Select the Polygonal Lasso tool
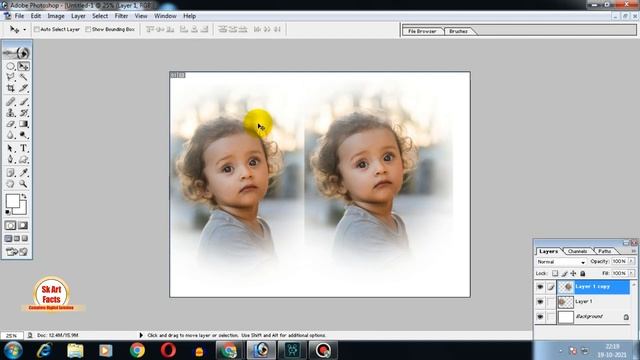 point(11,77)
